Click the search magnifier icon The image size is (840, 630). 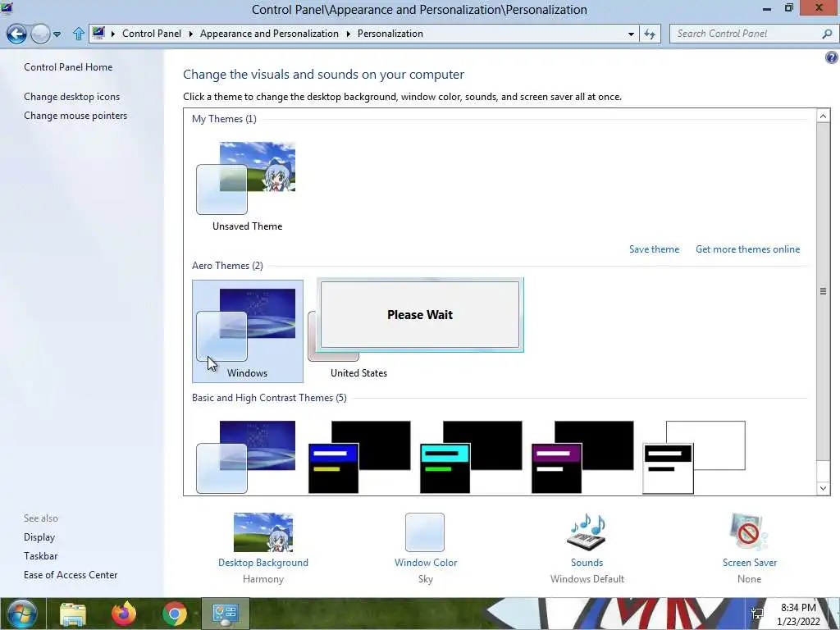(x=827, y=34)
